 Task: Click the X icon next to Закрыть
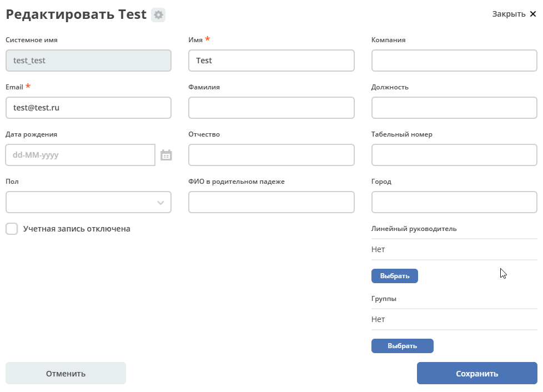click(x=533, y=14)
